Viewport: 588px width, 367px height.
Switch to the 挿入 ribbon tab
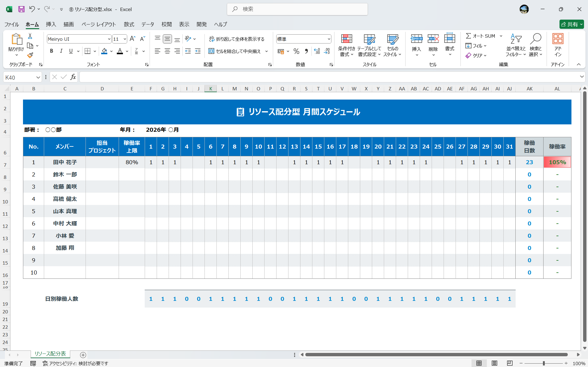51,24
